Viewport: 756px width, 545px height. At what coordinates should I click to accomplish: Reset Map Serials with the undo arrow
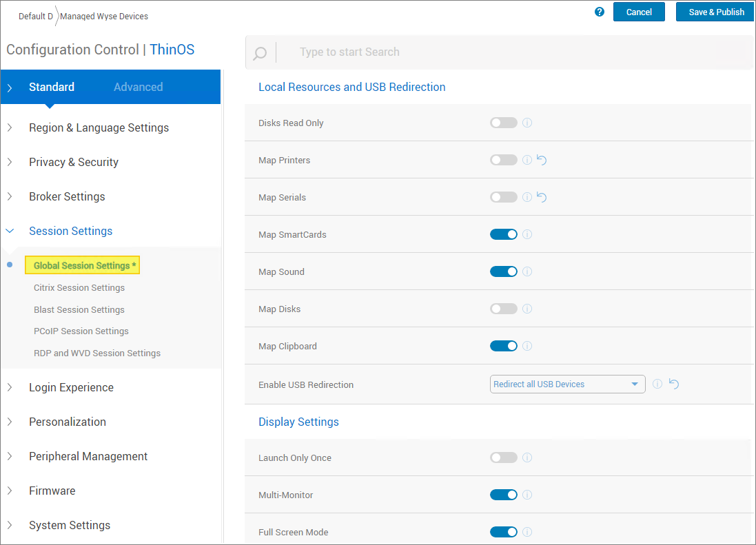[x=542, y=197]
